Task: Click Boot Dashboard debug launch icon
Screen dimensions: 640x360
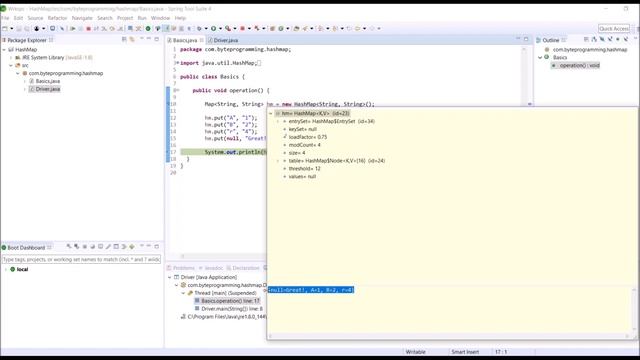Action: point(76,247)
